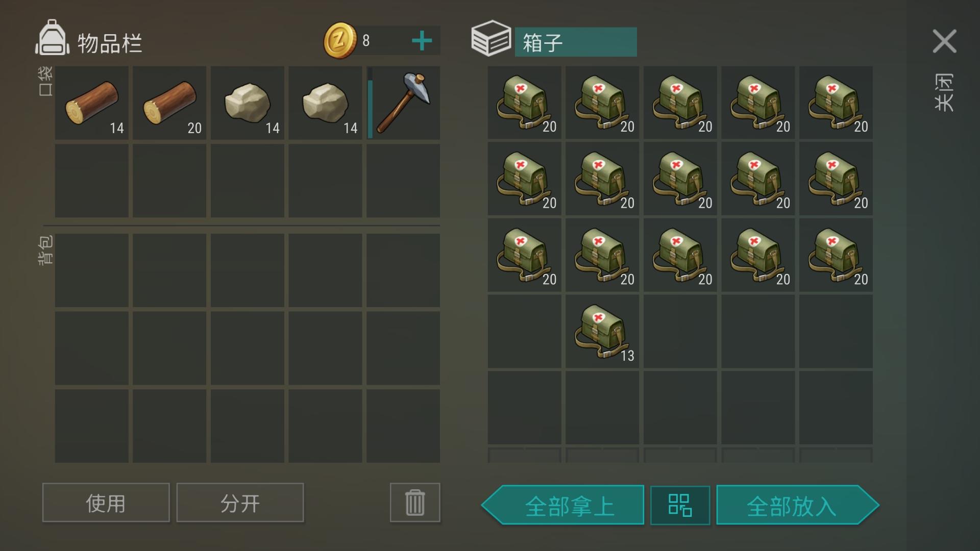Click the trash can delete icon
Screen dimensions: 980x551
[x=415, y=503]
